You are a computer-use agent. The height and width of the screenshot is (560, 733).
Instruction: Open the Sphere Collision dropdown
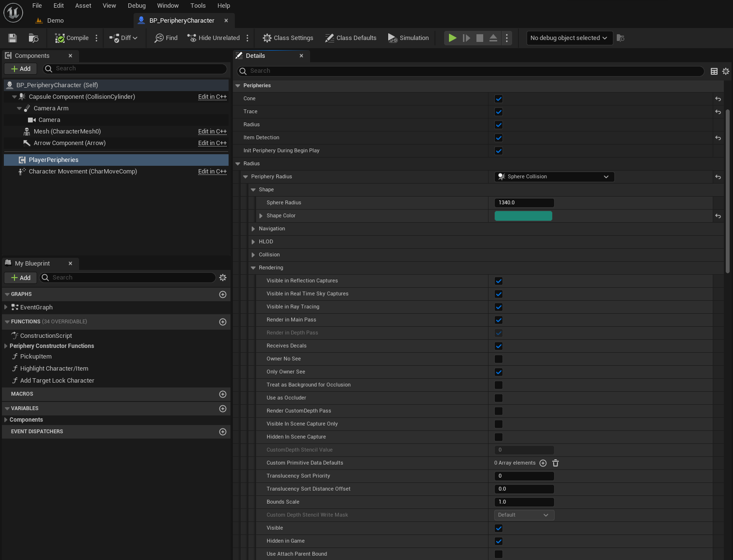(x=554, y=177)
